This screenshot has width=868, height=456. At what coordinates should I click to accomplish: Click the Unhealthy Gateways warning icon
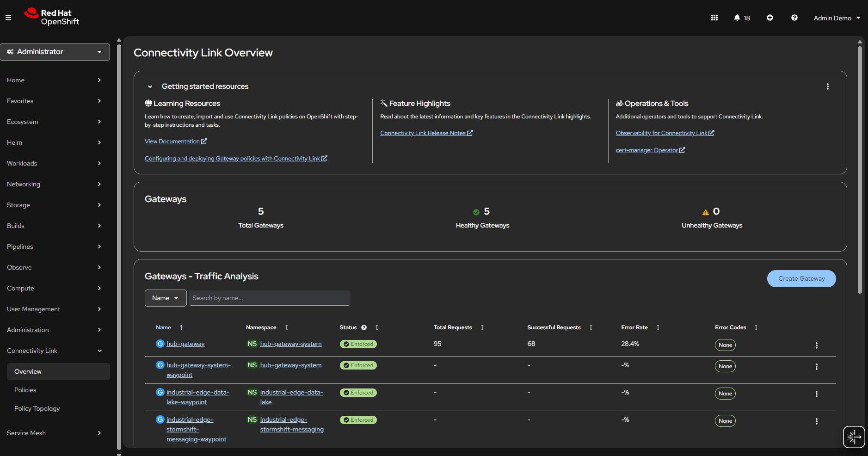tap(706, 212)
